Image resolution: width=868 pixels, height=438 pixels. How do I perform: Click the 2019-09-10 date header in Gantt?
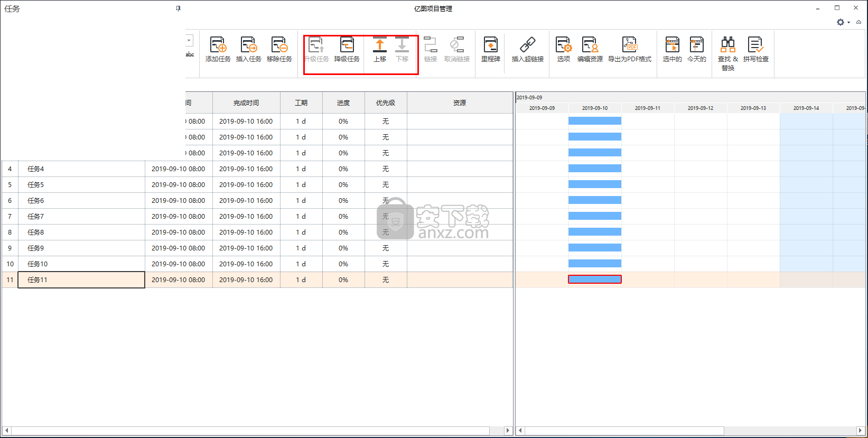[x=595, y=108]
